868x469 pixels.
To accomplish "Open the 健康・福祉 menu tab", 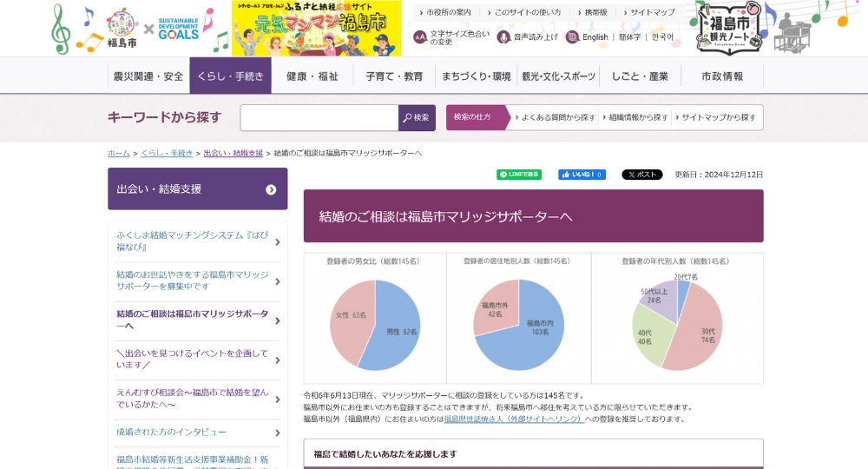I will pos(312,76).
